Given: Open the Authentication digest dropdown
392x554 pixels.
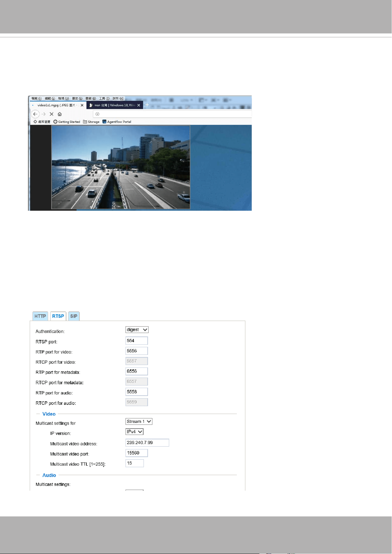Looking at the screenshot, I should (137, 330).
